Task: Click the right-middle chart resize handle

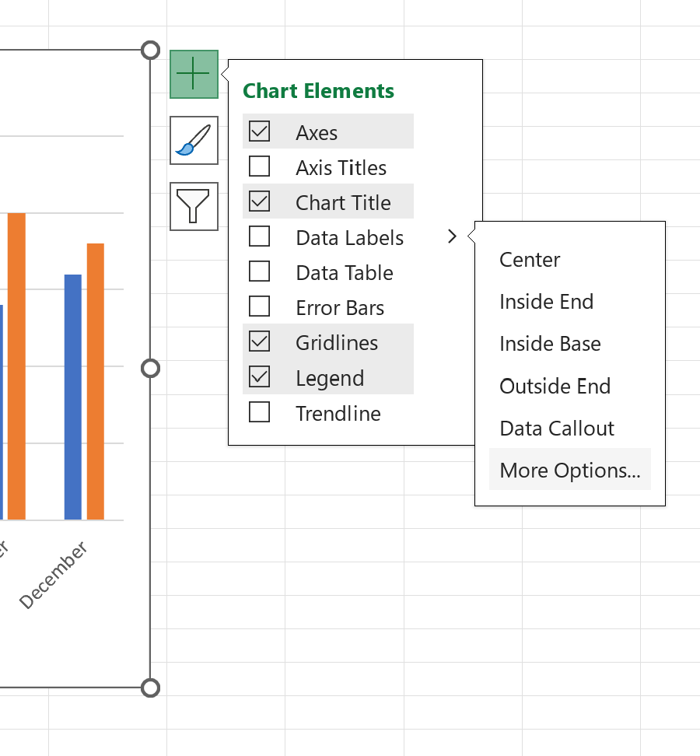Action: [x=150, y=369]
